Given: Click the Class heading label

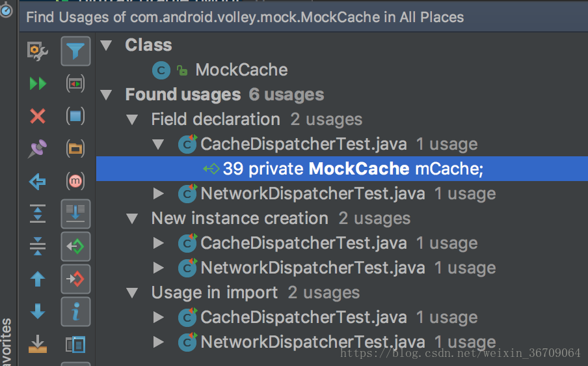Looking at the screenshot, I should coord(148,45).
